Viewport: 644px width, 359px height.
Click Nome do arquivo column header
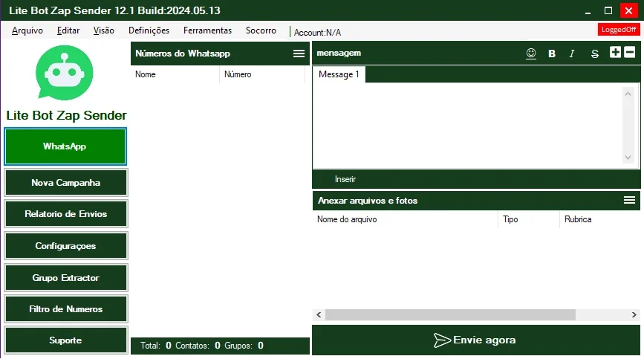(x=405, y=219)
